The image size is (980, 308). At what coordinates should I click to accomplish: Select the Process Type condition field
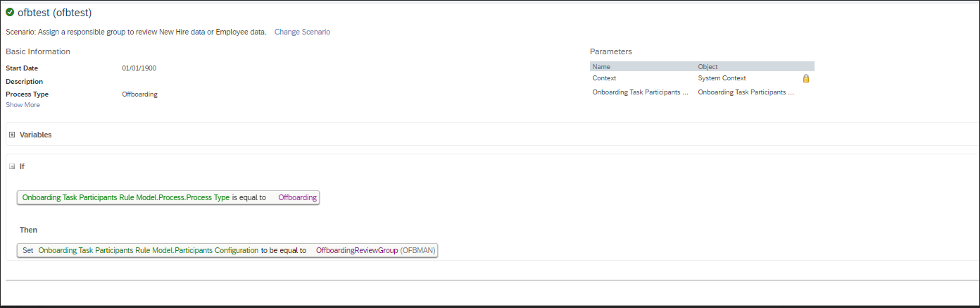tap(126, 198)
